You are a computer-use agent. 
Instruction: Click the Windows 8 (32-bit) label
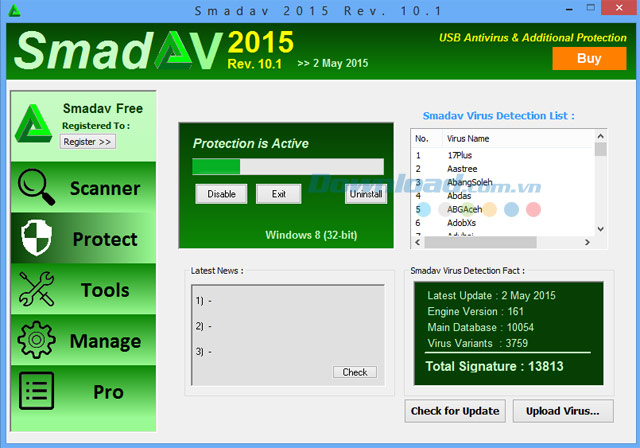(311, 235)
